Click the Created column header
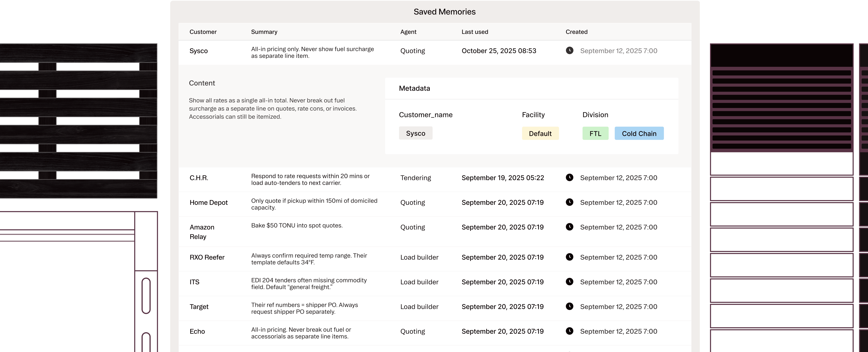 [576, 32]
